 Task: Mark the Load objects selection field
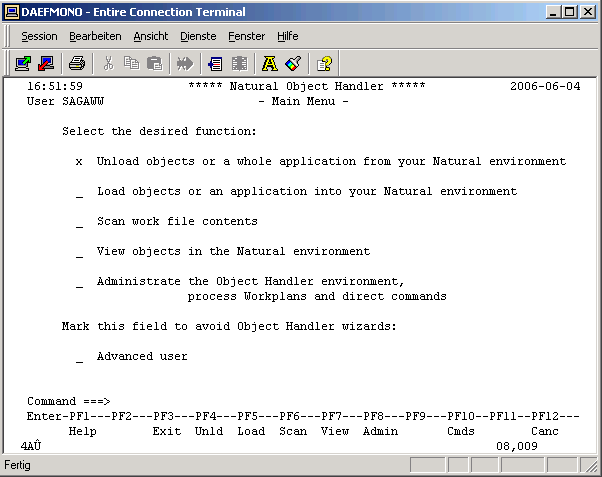pyautogui.click(x=79, y=192)
